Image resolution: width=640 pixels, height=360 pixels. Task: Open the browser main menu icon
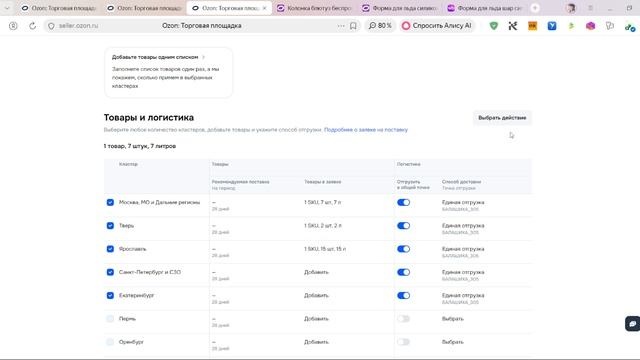click(591, 8)
